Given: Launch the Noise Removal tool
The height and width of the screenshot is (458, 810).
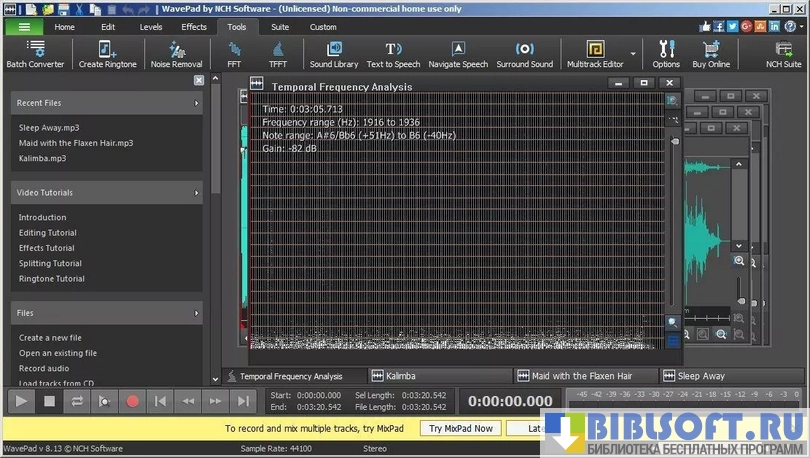Looking at the screenshot, I should click(176, 54).
